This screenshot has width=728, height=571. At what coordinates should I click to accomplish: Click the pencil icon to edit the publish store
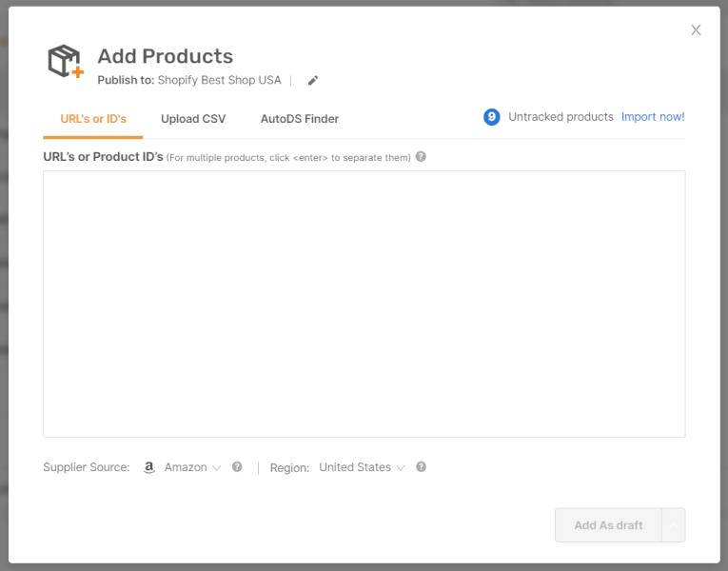tap(313, 81)
